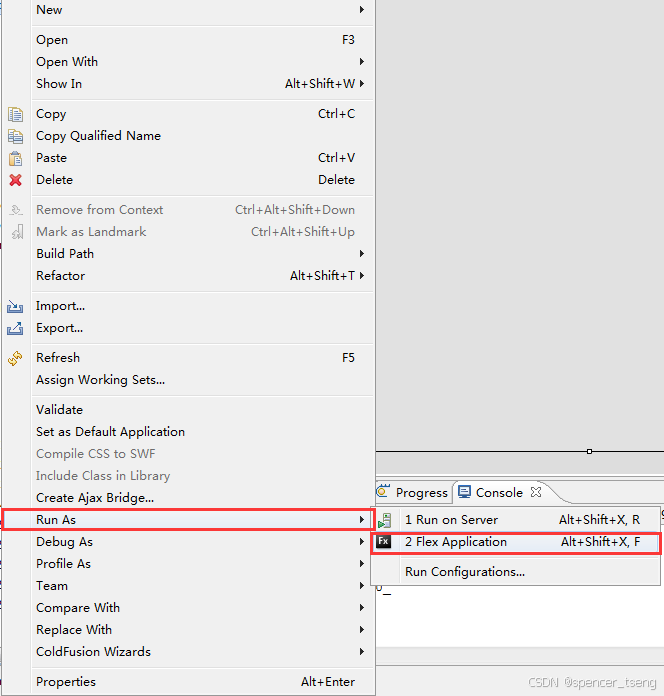Expand the Compare With submenu arrow
The width and height of the screenshot is (664, 696).
click(x=362, y=608)
